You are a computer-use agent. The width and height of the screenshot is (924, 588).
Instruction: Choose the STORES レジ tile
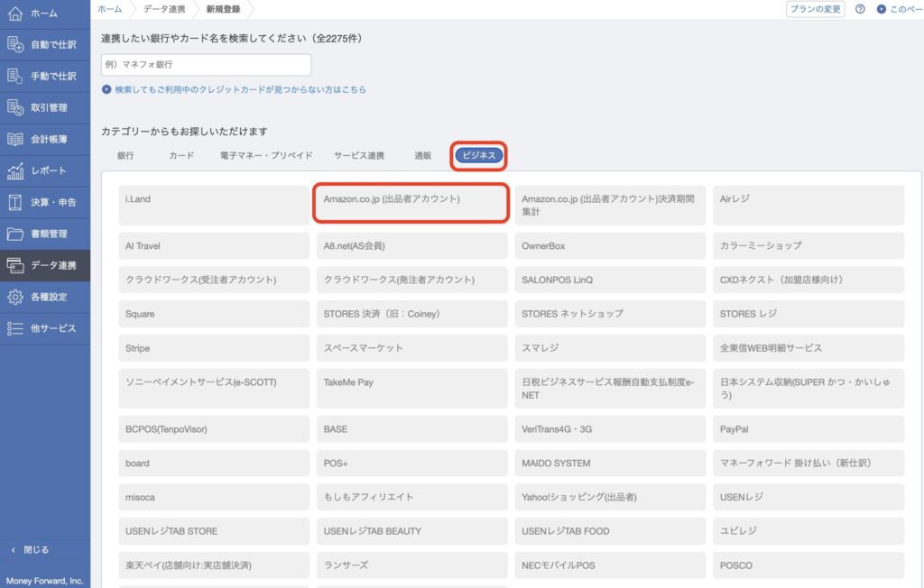[808, 314]
